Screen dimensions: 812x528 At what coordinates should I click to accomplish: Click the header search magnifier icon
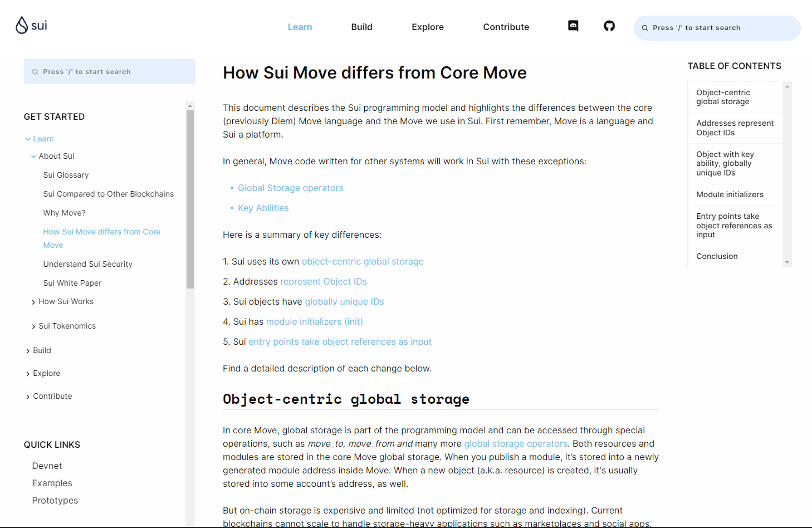click(x=645, y=28)
